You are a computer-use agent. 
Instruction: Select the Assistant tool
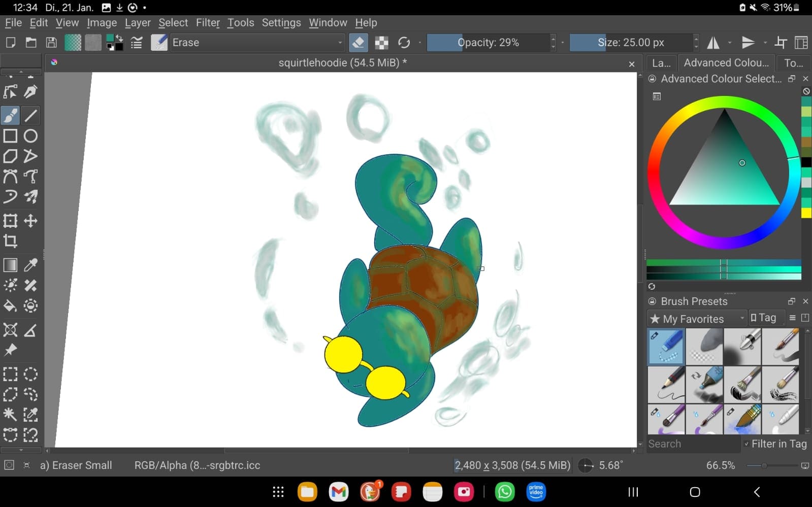(10, 330)
